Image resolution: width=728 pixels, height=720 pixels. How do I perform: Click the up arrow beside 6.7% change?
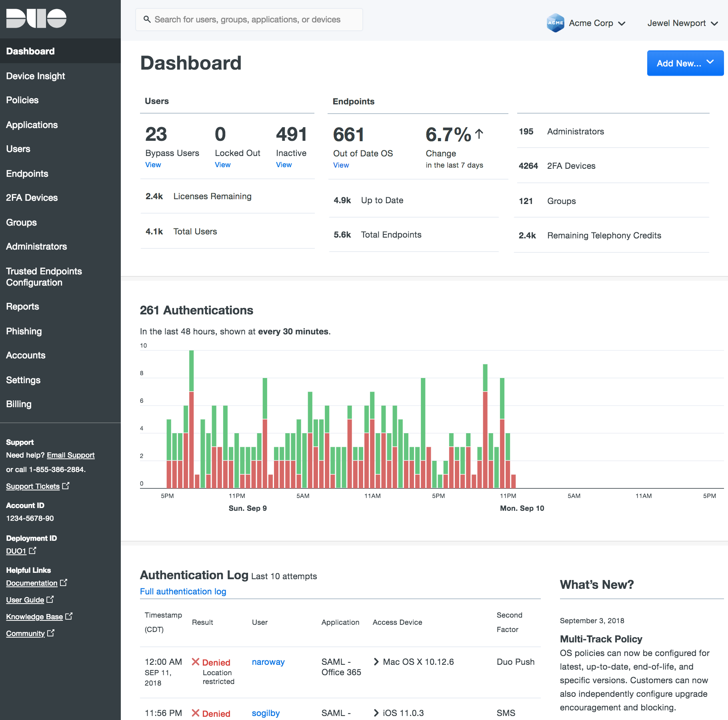click(478, 134)
